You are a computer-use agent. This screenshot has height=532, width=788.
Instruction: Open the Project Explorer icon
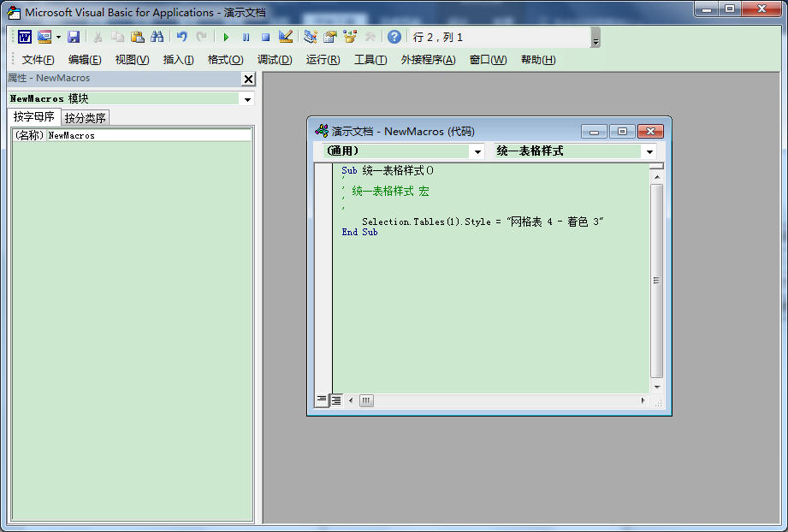click(x=311, y=37)
